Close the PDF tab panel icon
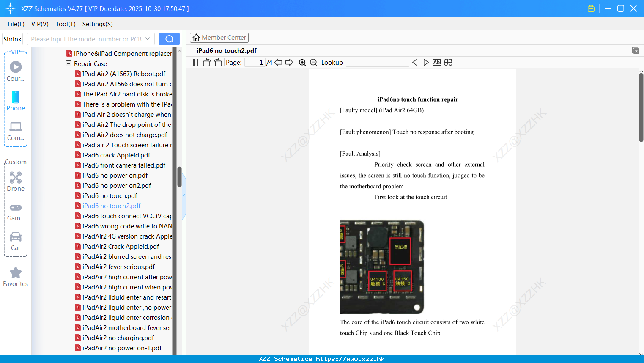The height and width of the screenshot is (363, 644). tap(636, 50)
